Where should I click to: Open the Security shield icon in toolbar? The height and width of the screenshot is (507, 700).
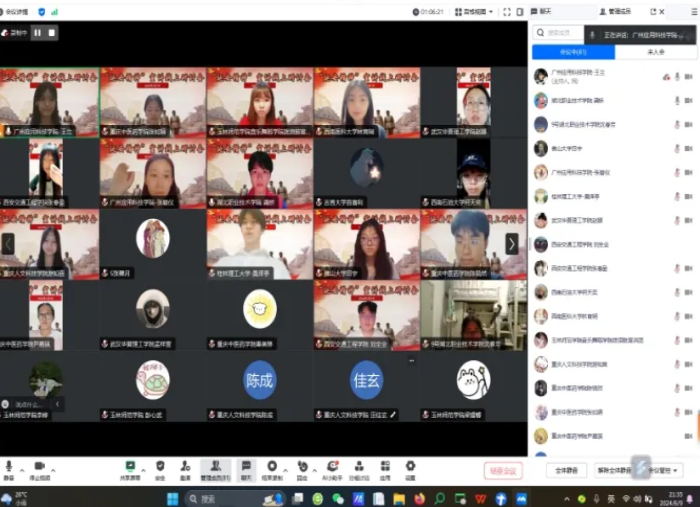point(160,467)
